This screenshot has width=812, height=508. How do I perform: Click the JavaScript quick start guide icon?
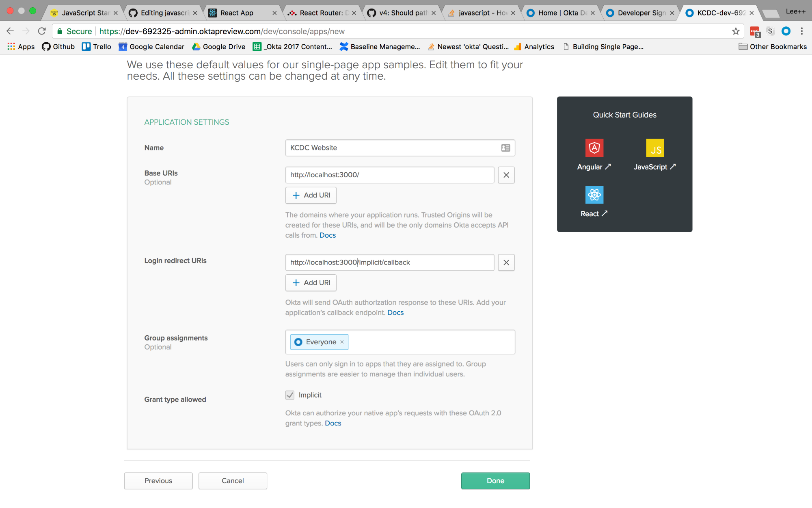click(x=655, y=148)
